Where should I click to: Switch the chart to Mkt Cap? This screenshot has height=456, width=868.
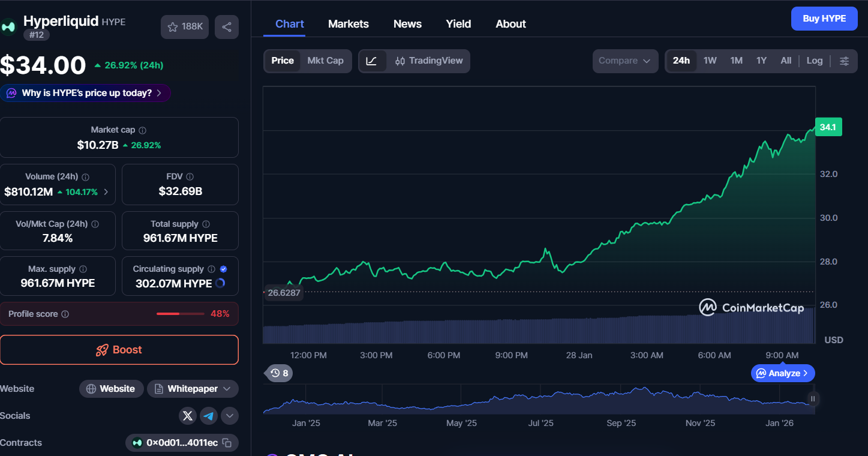click(x=325, y=61)
